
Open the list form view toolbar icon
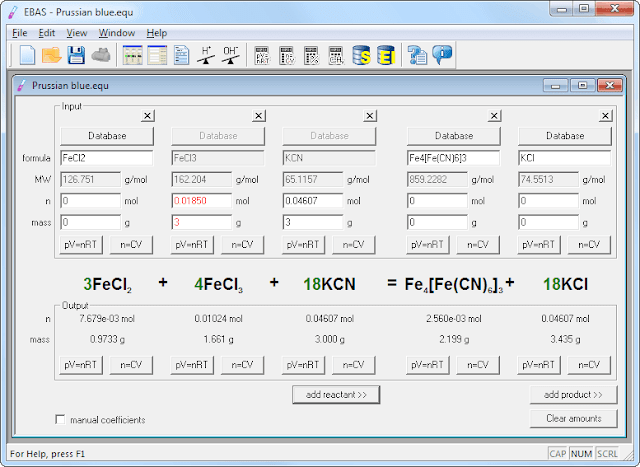pyautogui.click(x=157, y=55)
